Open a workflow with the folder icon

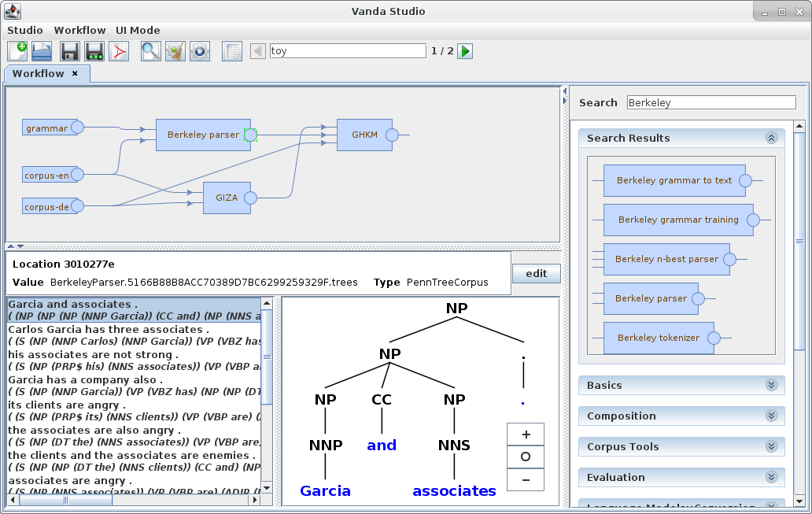pos(42,51)
